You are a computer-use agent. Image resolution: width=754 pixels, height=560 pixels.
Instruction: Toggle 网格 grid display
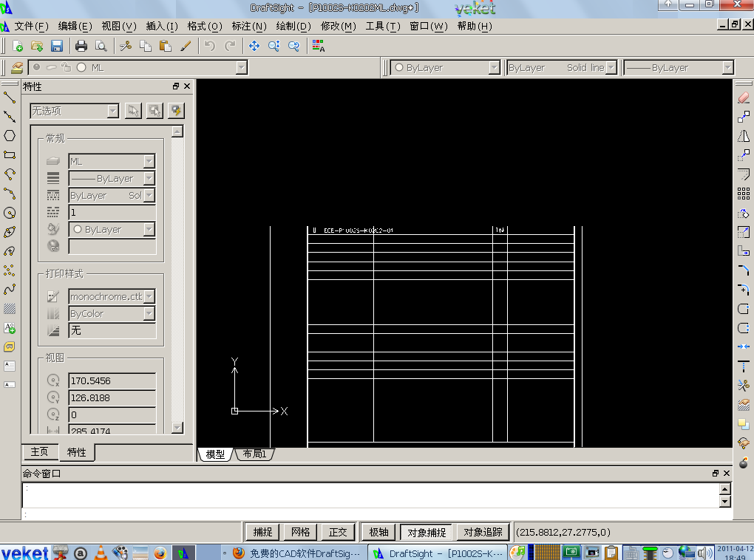pyautogui.click(x=301, y=532)
